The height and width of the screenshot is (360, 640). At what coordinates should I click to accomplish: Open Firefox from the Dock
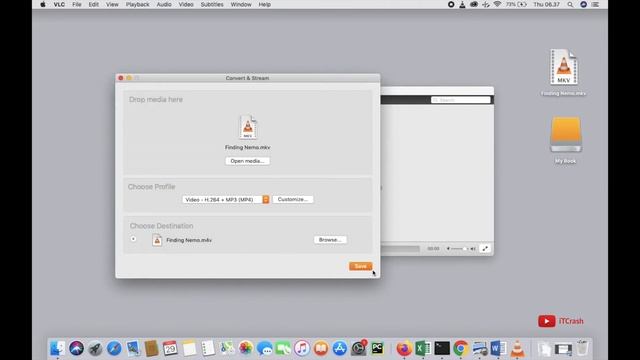click(x=404, y=348)
